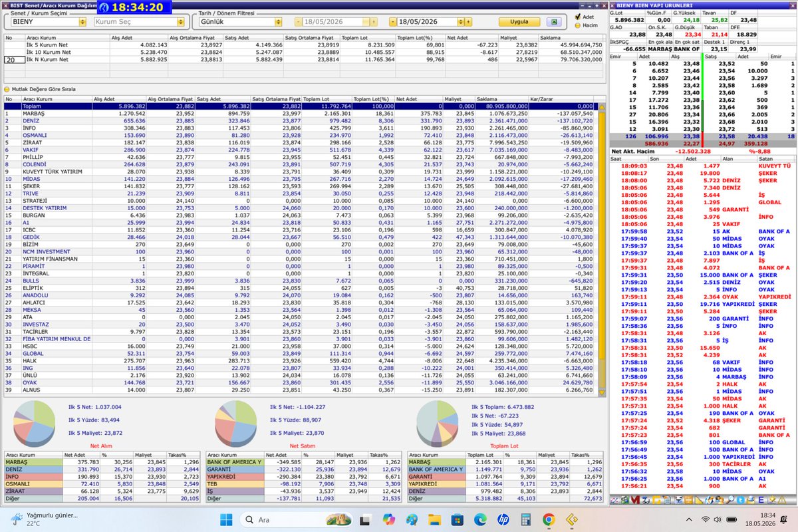Click the yellow diamond trading app taskbar icon

click(571, 519)
